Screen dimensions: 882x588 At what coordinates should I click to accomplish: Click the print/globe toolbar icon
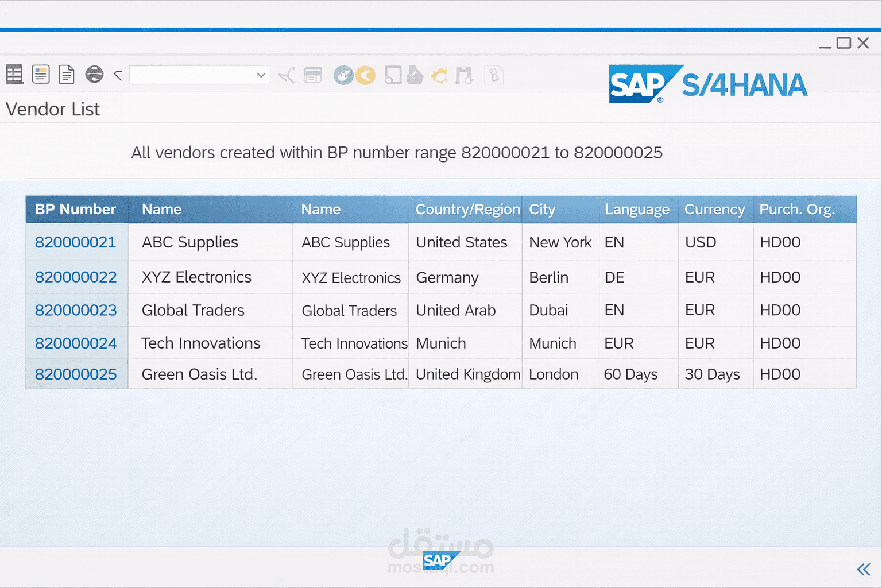pos(94,75)
